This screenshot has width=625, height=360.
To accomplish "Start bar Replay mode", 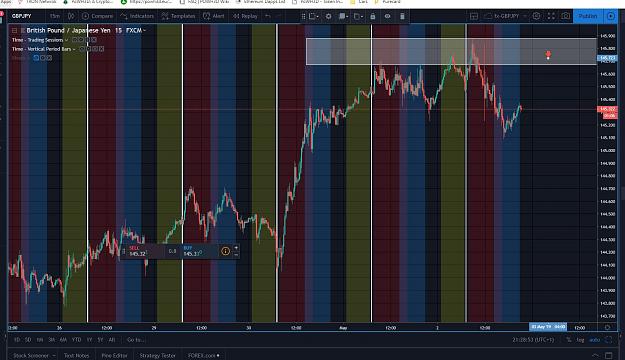I will (246, 16).
